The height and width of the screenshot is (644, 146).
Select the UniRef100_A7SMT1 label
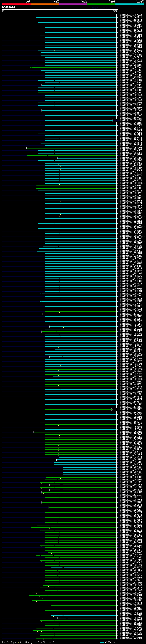[131, 60]
